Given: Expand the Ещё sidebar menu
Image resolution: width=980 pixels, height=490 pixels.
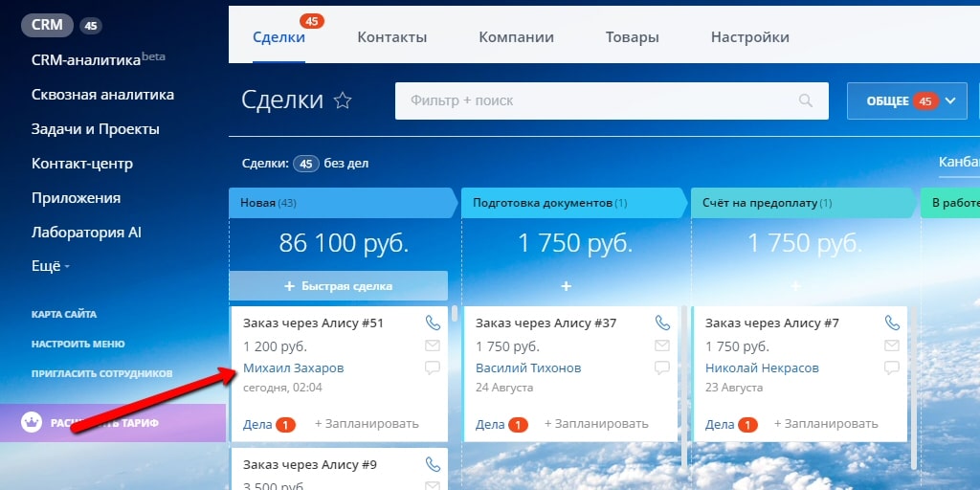Looking at the screenshot, I should [x=51, y=266].
